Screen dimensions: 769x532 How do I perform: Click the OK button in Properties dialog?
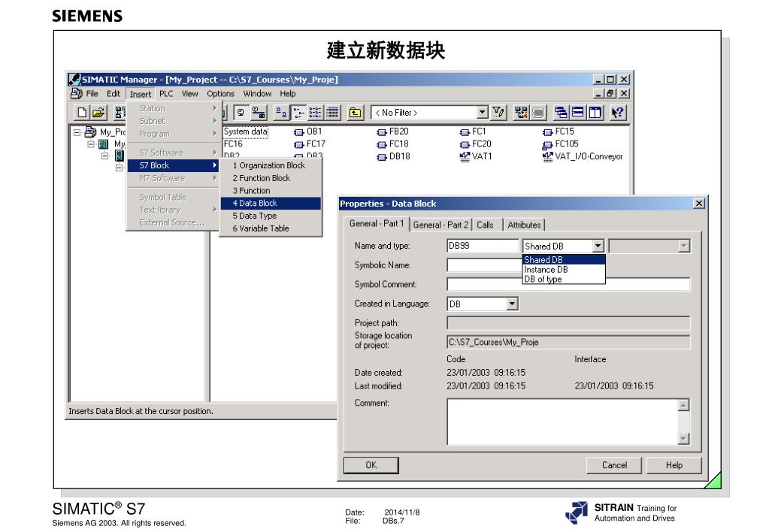(371, 465)
